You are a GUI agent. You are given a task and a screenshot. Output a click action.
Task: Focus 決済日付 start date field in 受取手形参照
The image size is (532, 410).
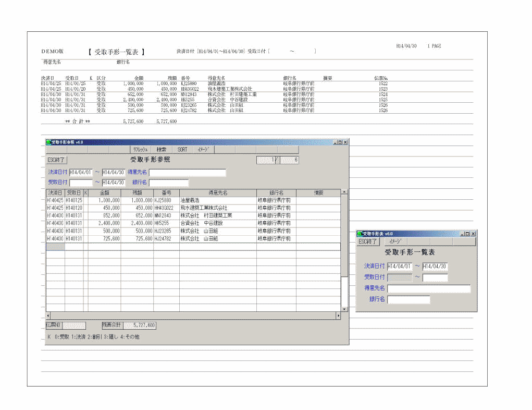[x=81, y=173]
